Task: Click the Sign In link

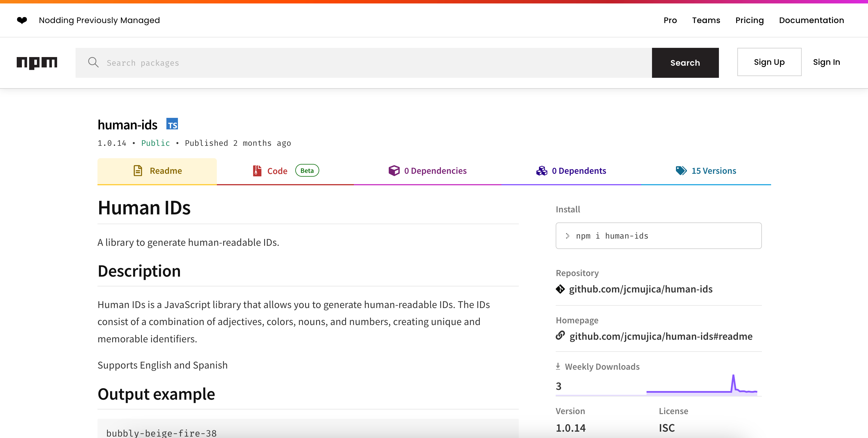Action: [826, 62]
